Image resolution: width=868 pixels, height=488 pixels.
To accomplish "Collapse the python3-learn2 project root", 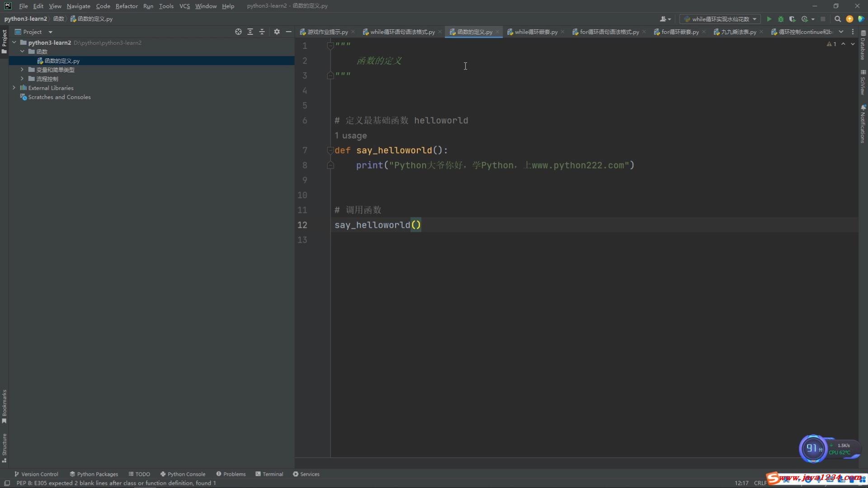I will point(14,42).
